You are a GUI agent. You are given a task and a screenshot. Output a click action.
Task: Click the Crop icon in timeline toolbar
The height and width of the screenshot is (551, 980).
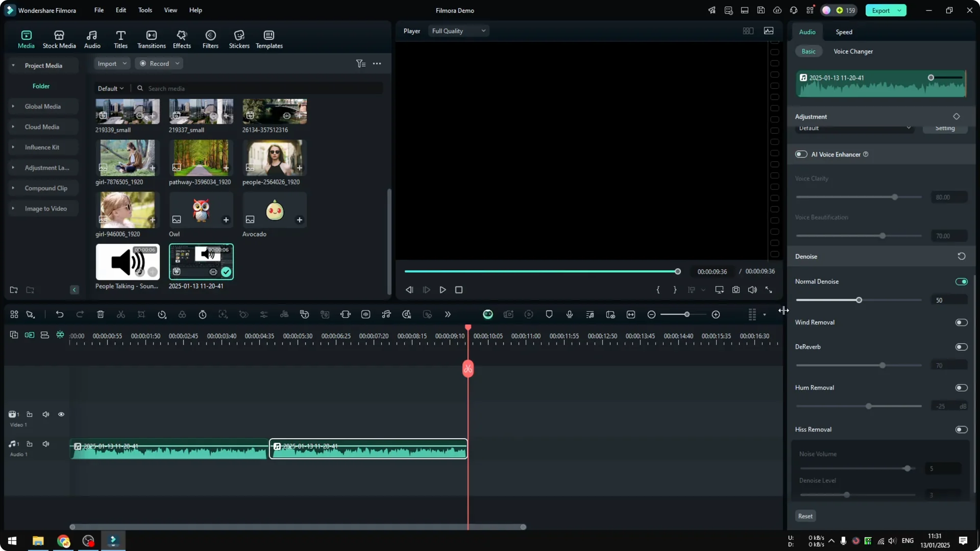141,315
